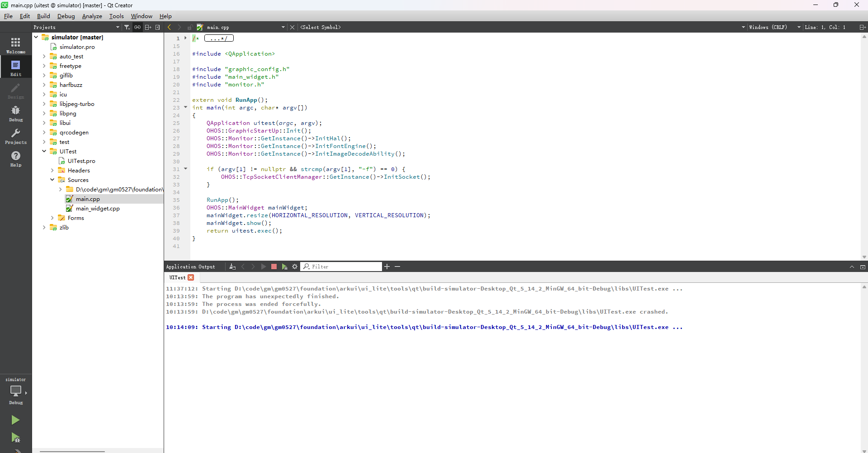Image resolution: width=868 pixels, height=453 pixels.
Task: Open the Debug mode in left sidebar
Action: click(16, 113)
